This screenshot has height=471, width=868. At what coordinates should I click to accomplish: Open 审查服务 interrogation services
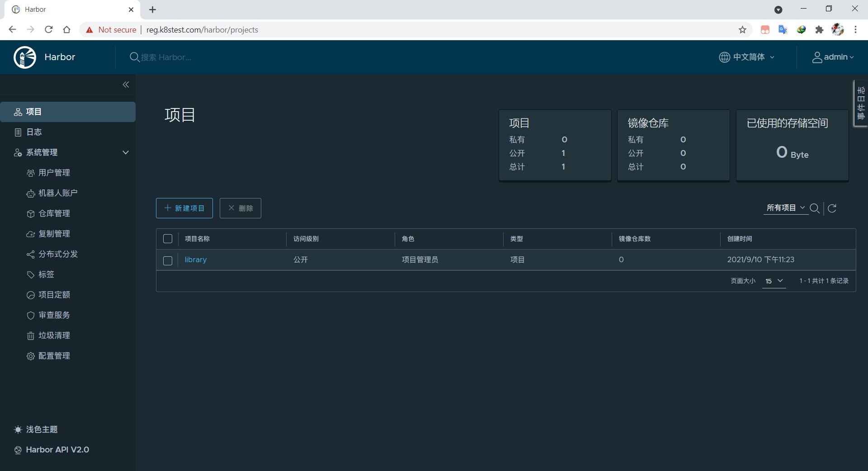click(54, 315)
